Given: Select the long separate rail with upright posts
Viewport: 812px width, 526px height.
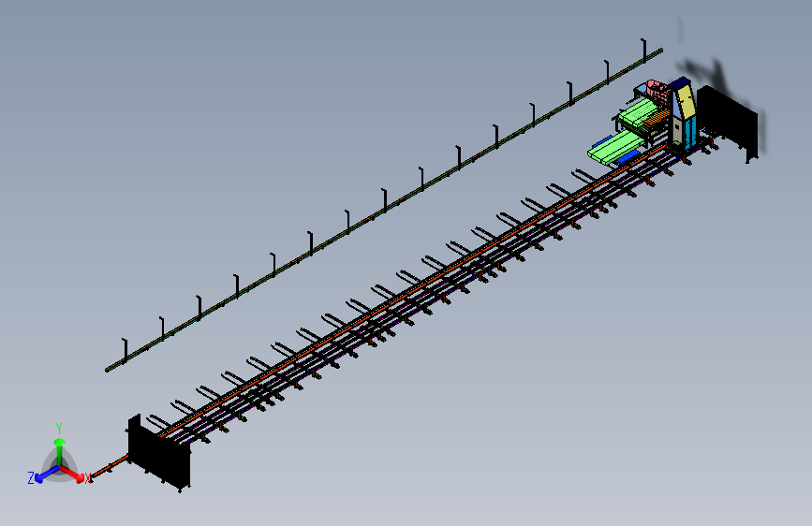Looking at the screenshot, I should [384, 210].
